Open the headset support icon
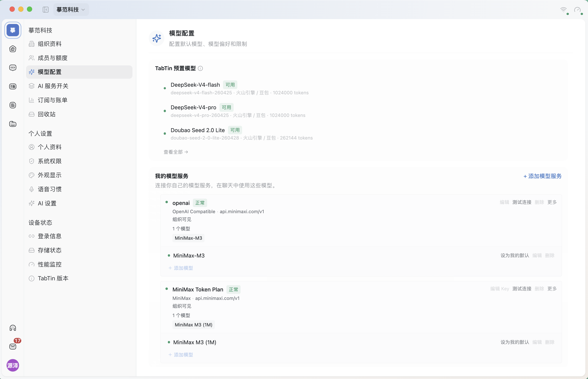 coord(13,328)
